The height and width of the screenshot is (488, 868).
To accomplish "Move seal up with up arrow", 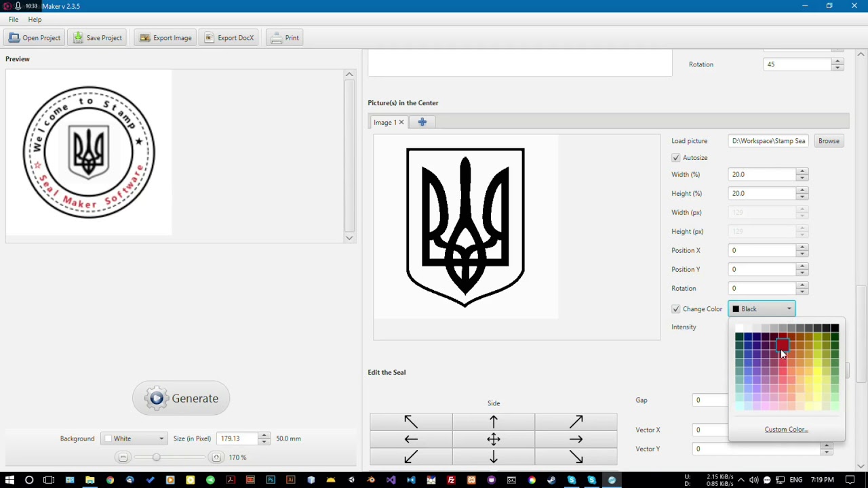I will tap(494, 422).
